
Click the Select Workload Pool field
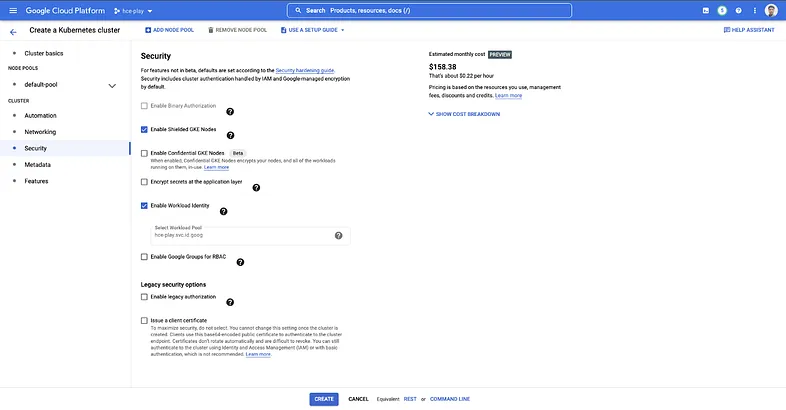250,235
